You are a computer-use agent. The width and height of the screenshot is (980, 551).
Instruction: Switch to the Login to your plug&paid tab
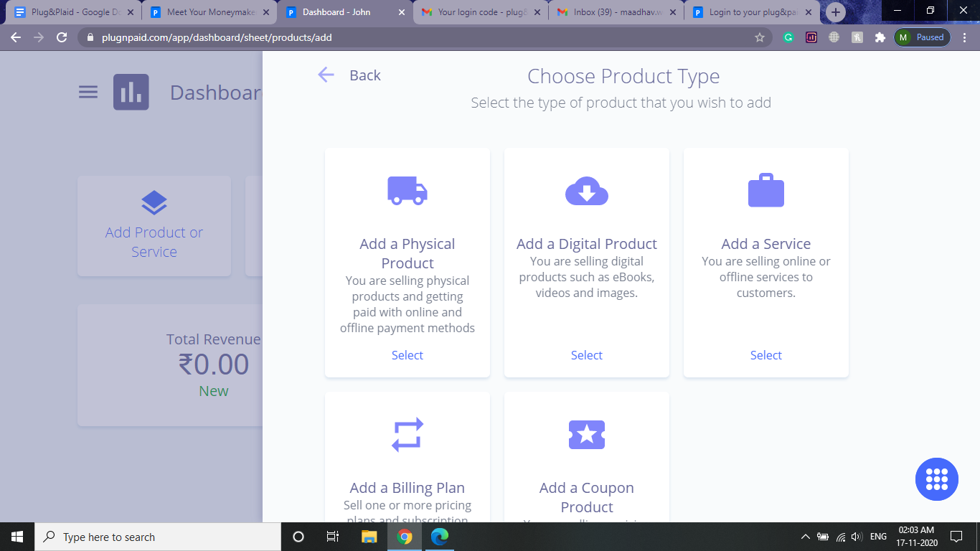tap(753, 12)
